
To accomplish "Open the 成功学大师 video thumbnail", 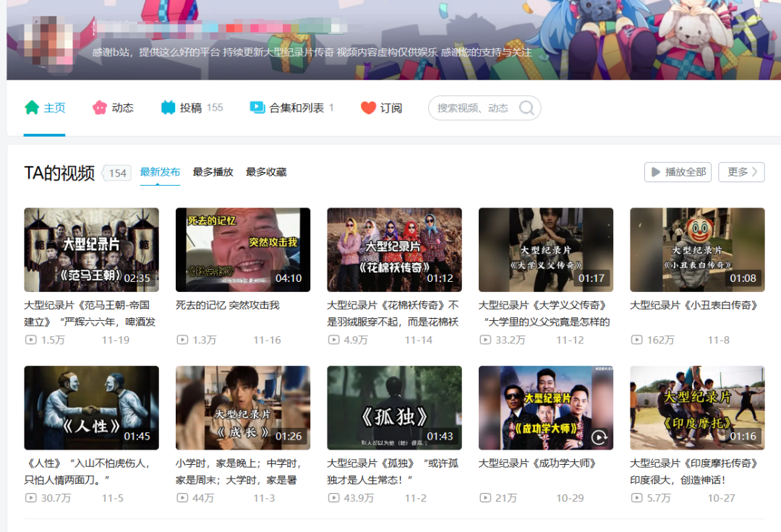I will coord(546,408).
